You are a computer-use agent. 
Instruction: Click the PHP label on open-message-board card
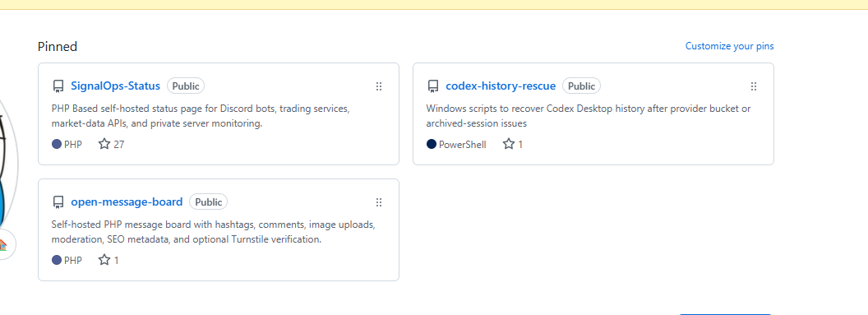point(73,260)
